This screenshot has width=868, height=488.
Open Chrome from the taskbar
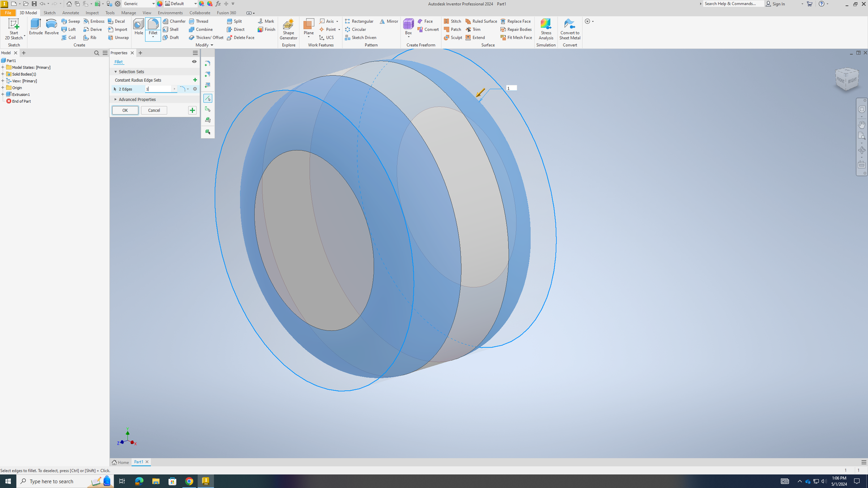189,481
